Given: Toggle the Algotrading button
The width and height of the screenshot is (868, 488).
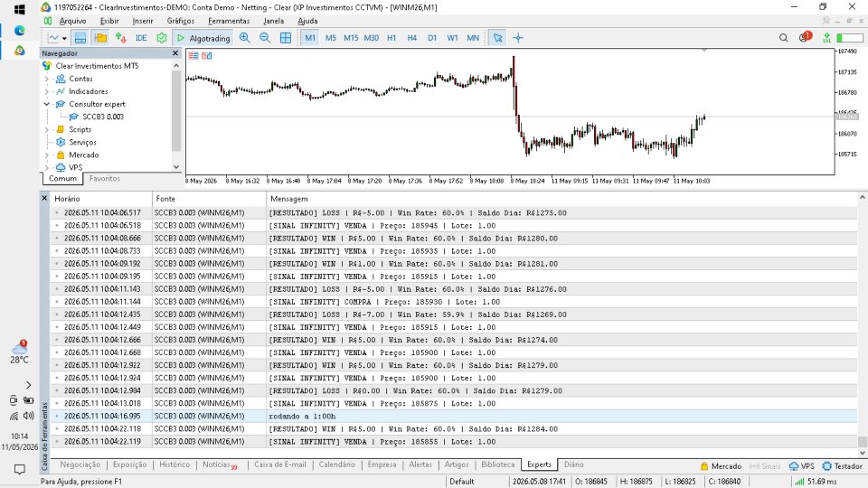Looking at the screenshot, I should coord(203,38).
